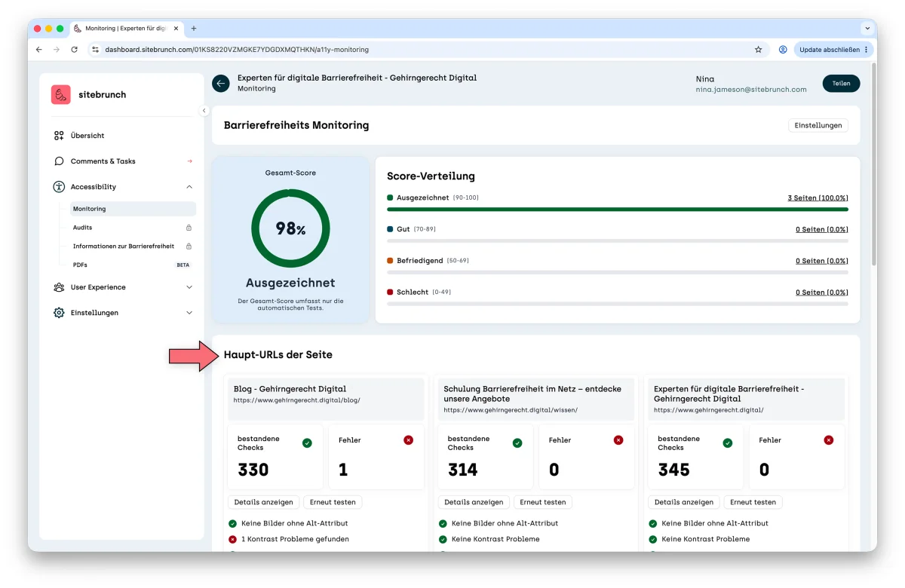
Task: Click the red arrow beside Comments & Tasks
Action: tap(189, 161)
